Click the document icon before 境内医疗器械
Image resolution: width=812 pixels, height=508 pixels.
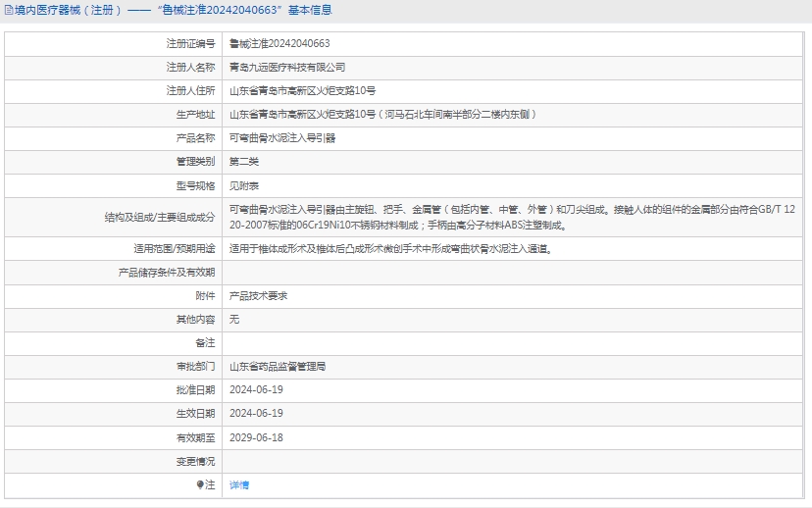click(x=8, y=11)
